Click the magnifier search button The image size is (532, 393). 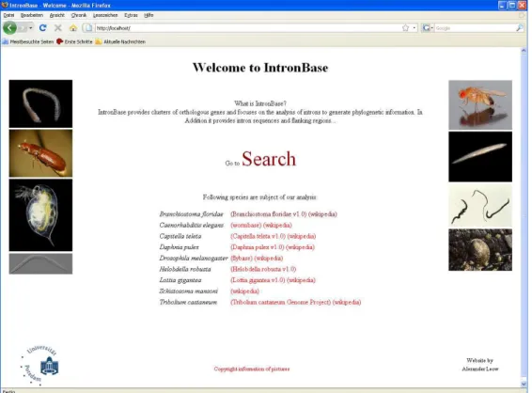(x=520, y=28)
